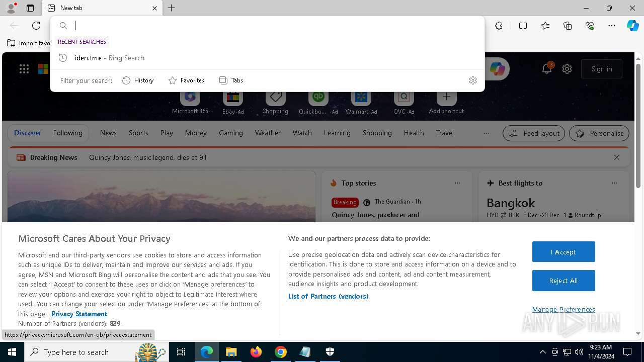Click the Sign in button

point(602,69)
